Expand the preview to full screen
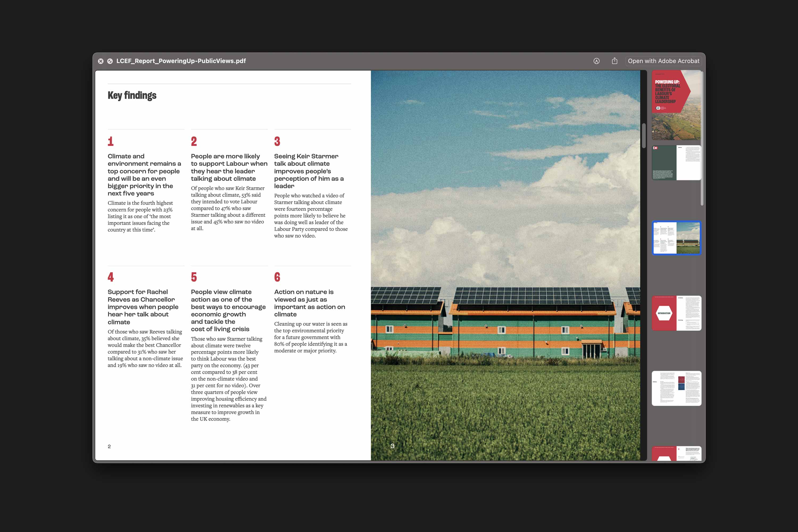The image size is (798, 532). point(110,61)
